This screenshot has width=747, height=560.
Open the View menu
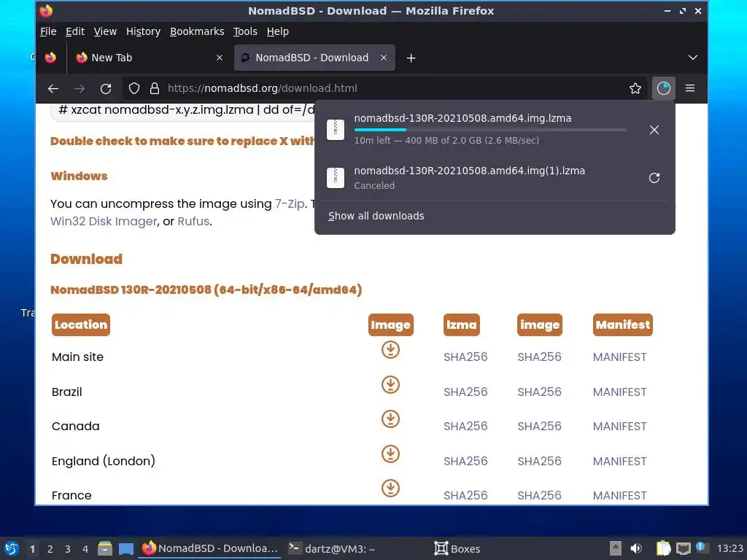tap(105, 31)
